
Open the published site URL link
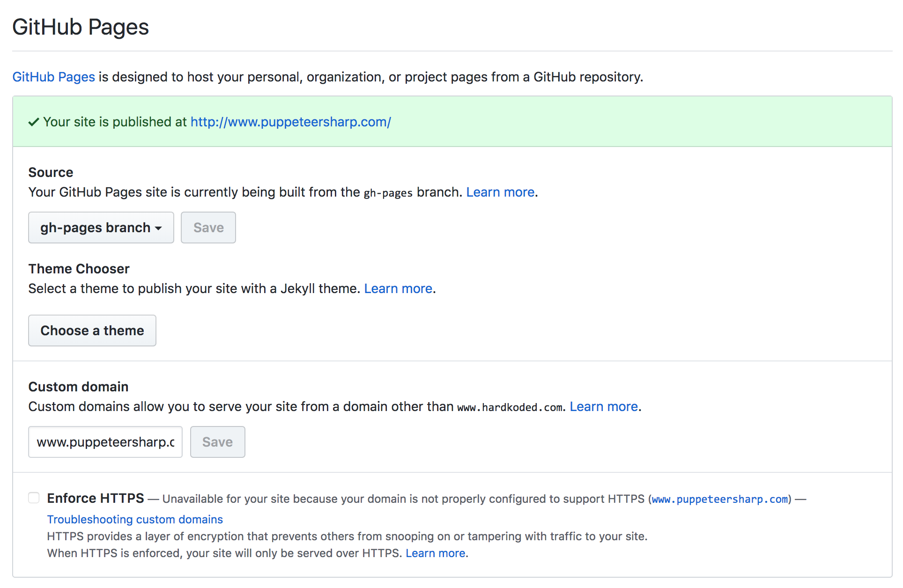pos(290,122)
